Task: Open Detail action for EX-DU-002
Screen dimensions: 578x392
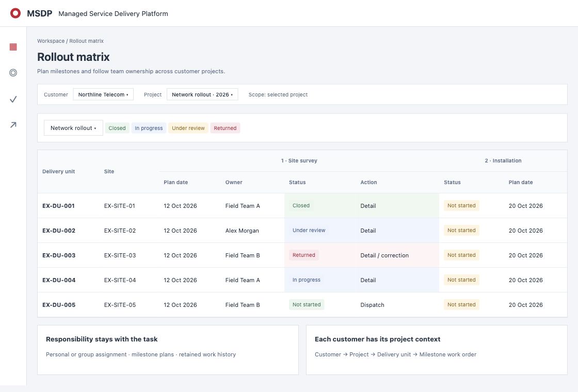Action: click(368, 230)
